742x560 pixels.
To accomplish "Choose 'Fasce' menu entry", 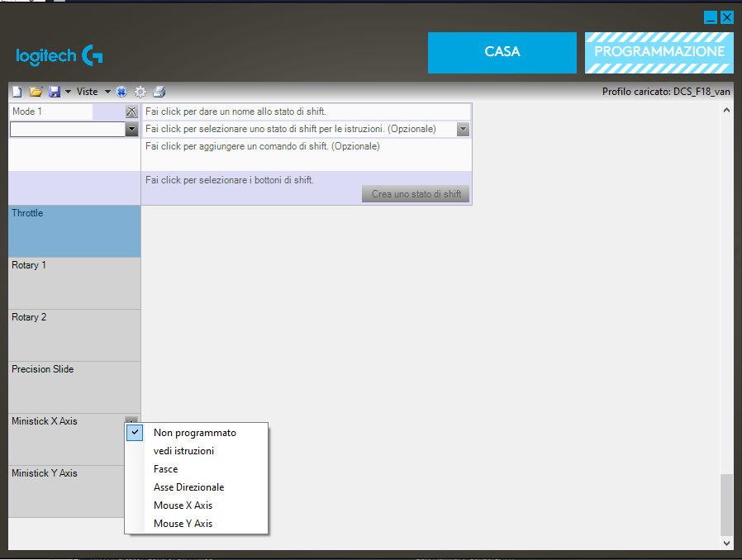I will point(197,469).
